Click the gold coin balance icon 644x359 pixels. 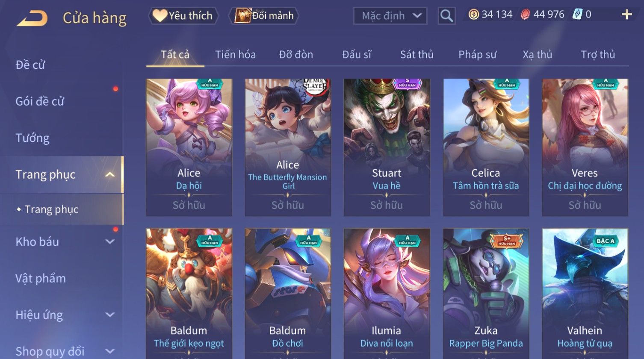[473, 15]
